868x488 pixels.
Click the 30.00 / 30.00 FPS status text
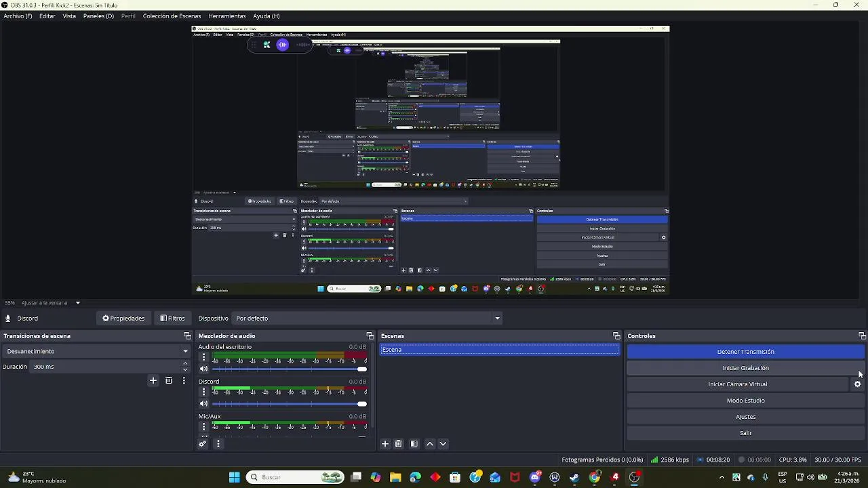(x=837, y=460)
